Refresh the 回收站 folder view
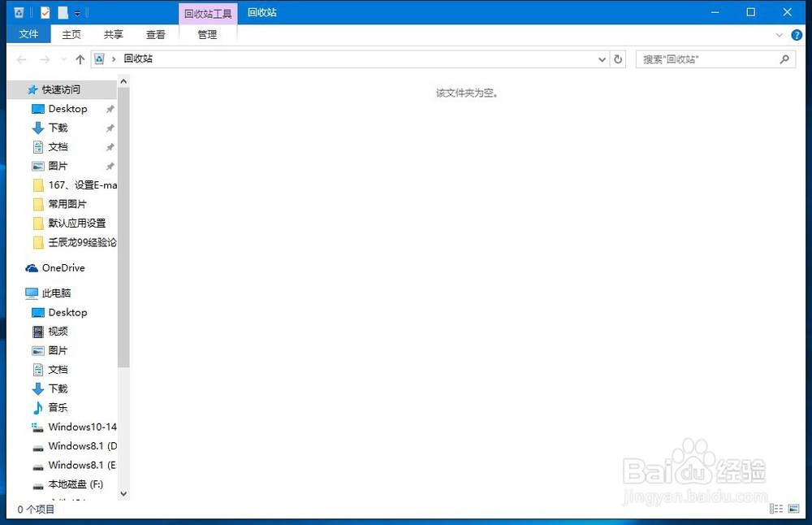 coord(617,59)
